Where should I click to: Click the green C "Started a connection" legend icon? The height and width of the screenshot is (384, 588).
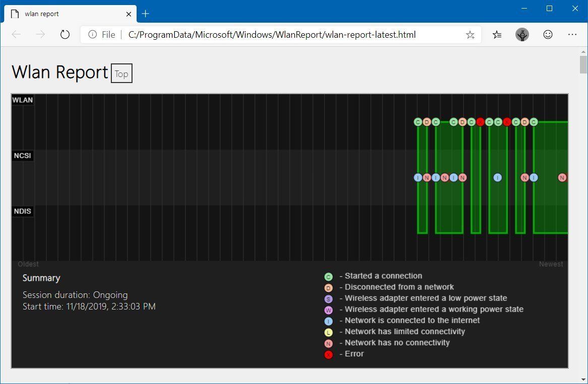(x=329, y=276)
